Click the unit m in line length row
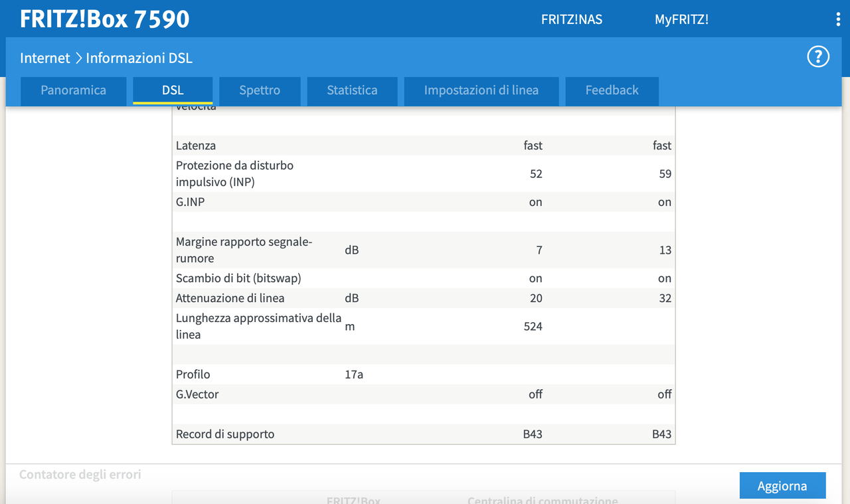The image size is (850, 504). [350, 327]
